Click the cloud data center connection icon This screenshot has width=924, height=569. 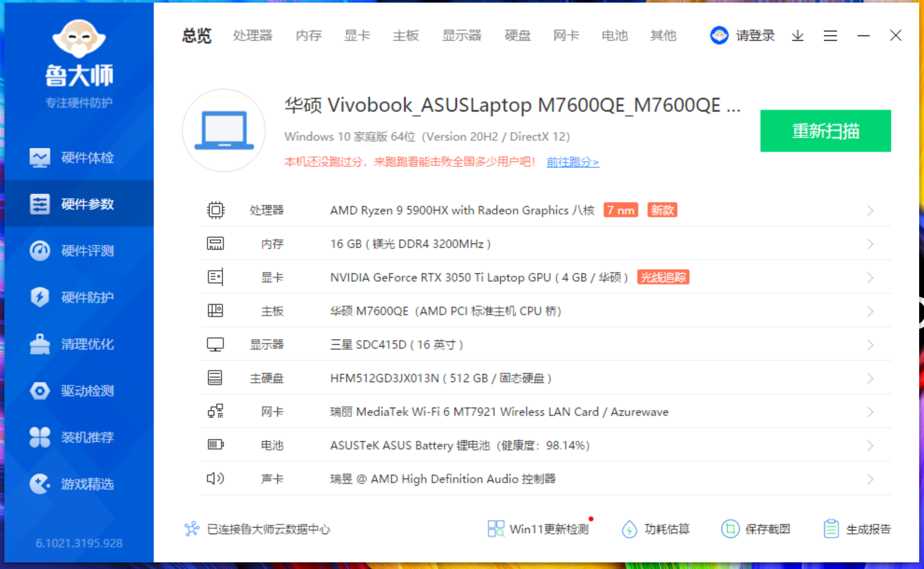(192, 529)
